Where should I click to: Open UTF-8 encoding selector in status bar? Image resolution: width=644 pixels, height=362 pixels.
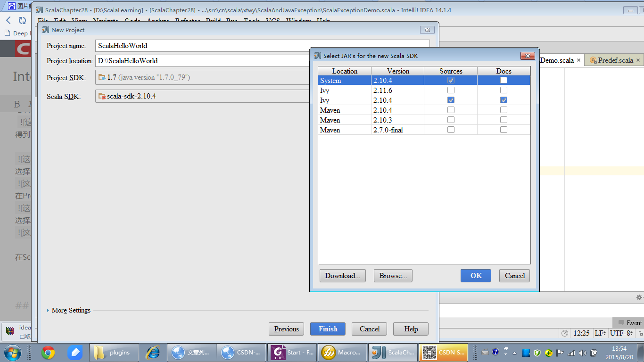pos(621,333)
